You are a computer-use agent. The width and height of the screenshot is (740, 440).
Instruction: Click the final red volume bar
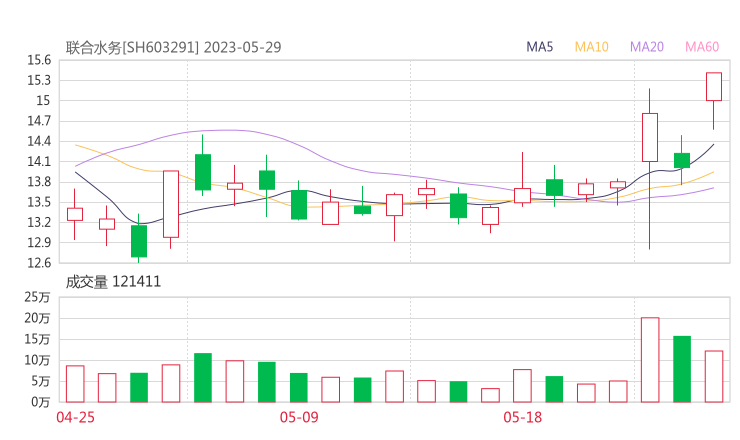click(714, 376)
